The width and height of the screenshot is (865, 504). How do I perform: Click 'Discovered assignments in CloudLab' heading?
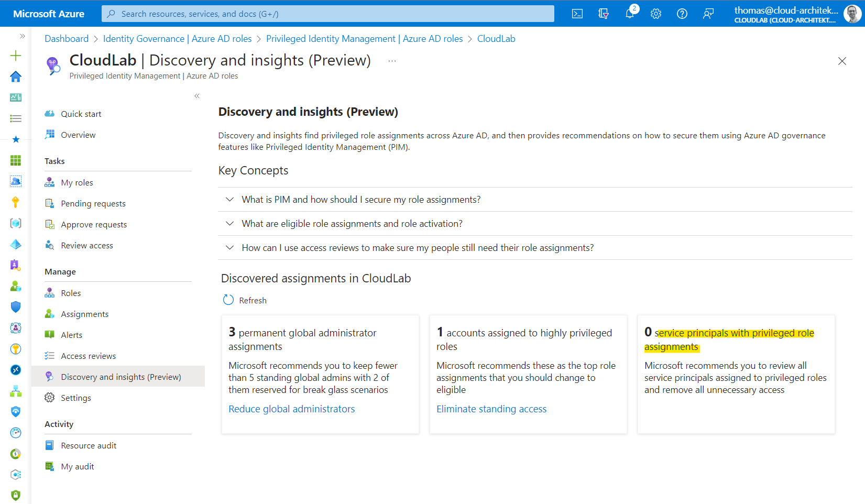click(316, 278)
